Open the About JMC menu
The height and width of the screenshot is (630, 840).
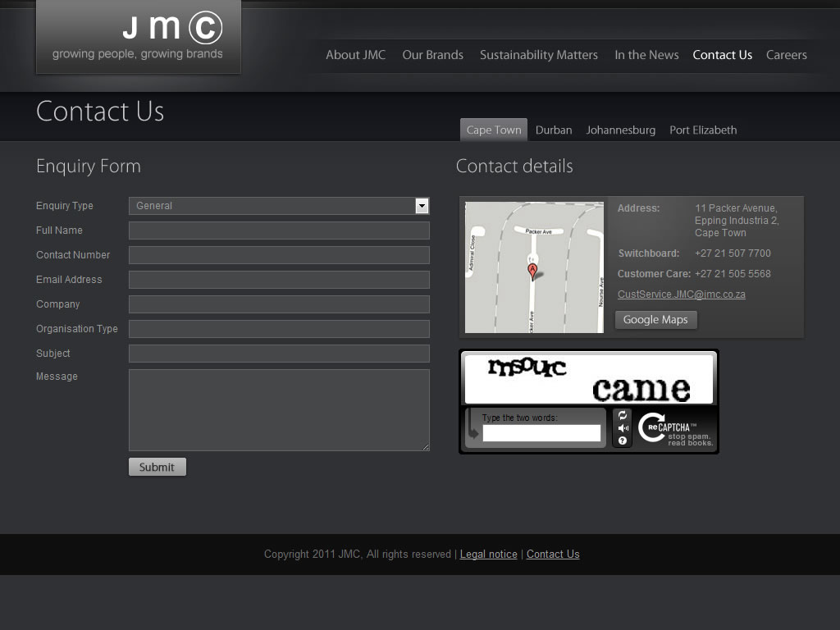355,55
